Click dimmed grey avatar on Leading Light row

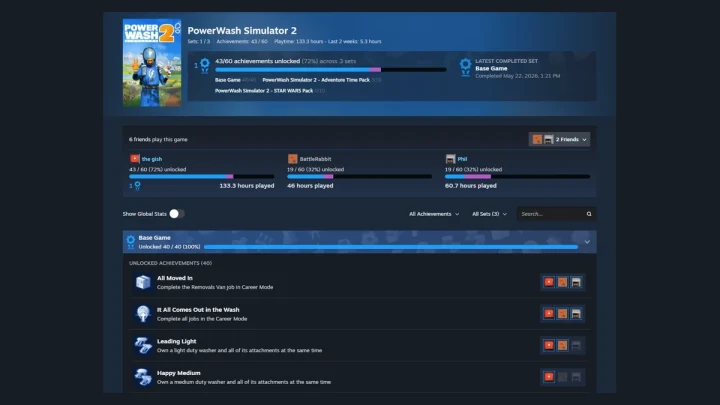click(x=576, y=345)
